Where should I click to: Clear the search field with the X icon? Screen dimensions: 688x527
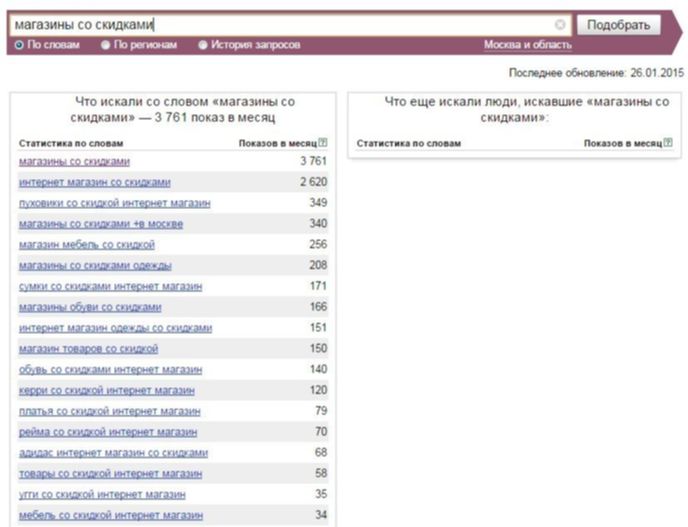[560, 25]
